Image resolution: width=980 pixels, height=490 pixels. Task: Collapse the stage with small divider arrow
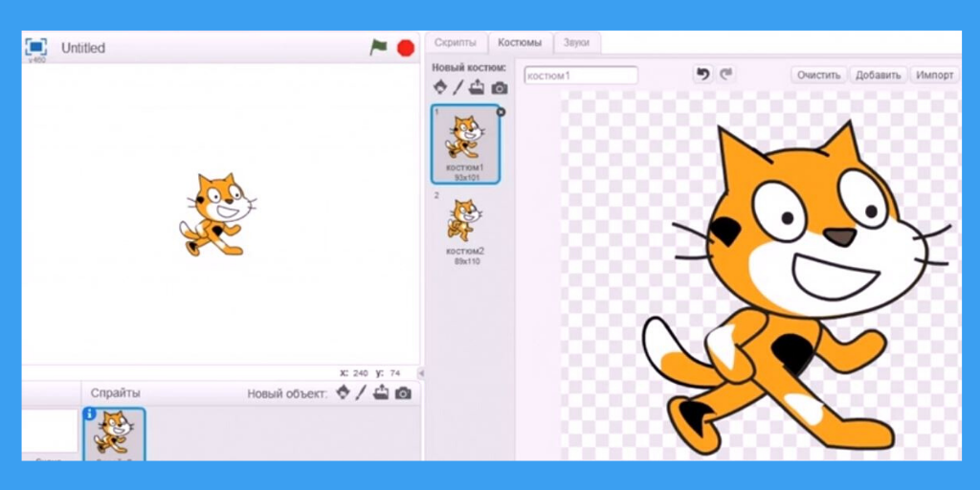click(x=421, y=373)
